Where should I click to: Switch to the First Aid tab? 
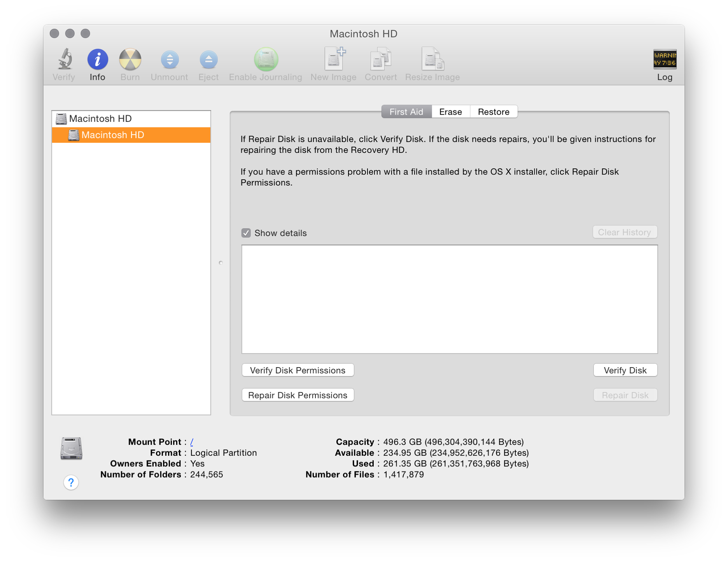pyautogui.click(x=406, y=112)
